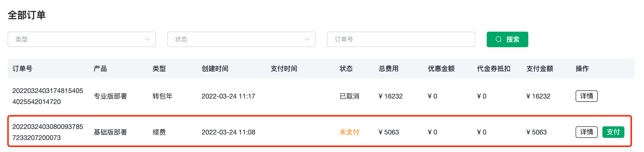Screen dimensions: 644x152
Task: Click order number ending in 4025542014720
Action: [x=48, y=96]
